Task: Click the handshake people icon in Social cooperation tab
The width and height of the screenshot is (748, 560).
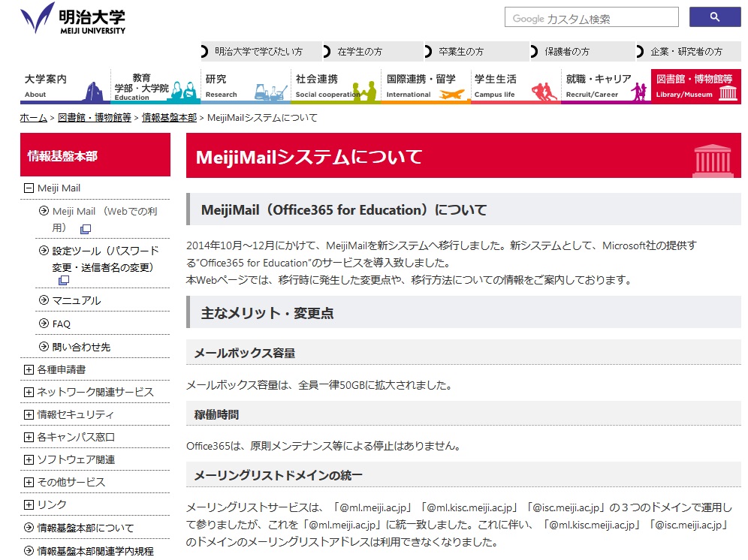Action: [x=364, y=92]
